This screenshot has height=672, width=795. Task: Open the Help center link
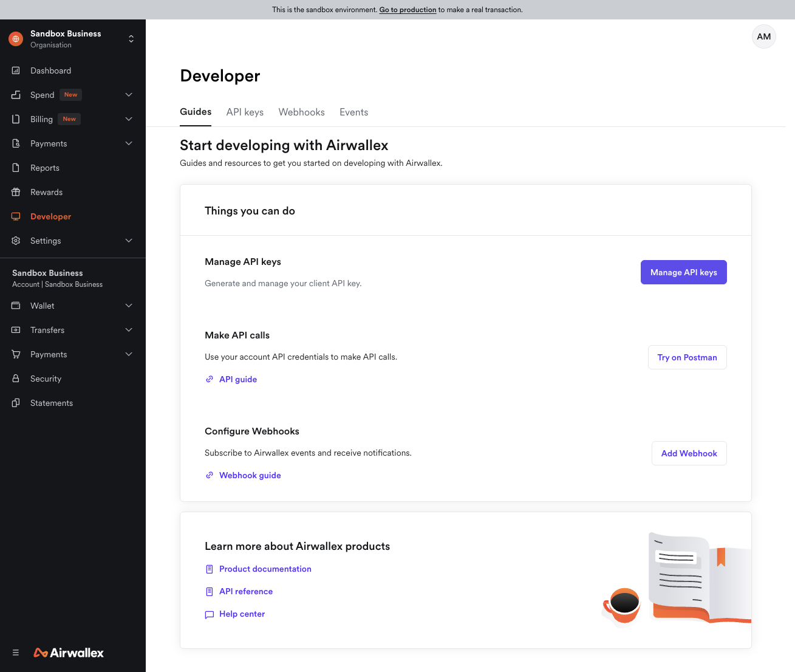242,614
